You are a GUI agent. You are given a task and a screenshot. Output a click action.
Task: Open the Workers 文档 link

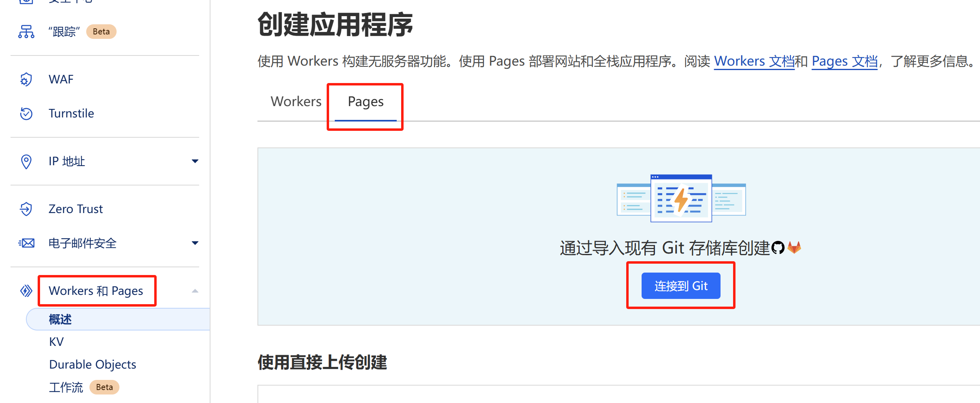pyautogui.click(x=754, y=61)
